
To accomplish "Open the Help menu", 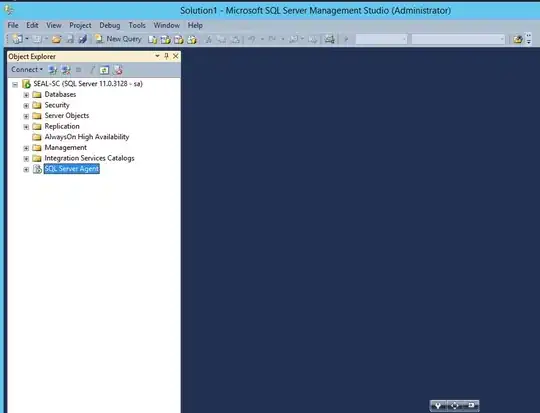I will click(195, 25).
